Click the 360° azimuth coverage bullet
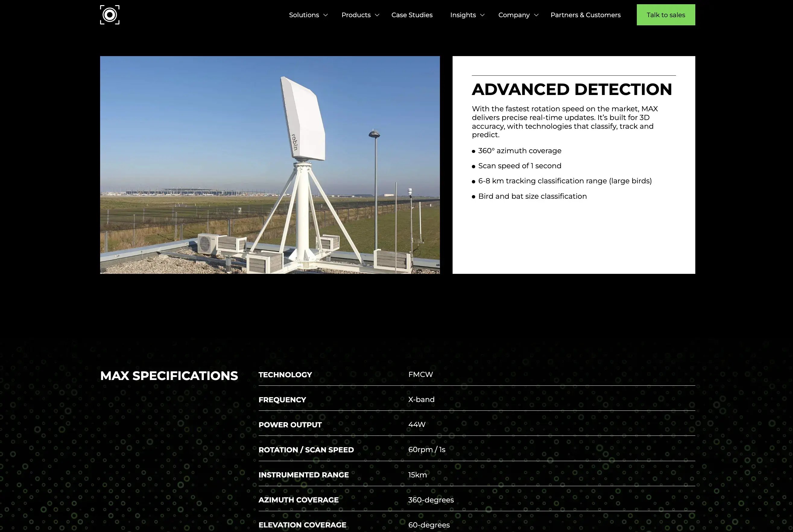 (519, 151)
